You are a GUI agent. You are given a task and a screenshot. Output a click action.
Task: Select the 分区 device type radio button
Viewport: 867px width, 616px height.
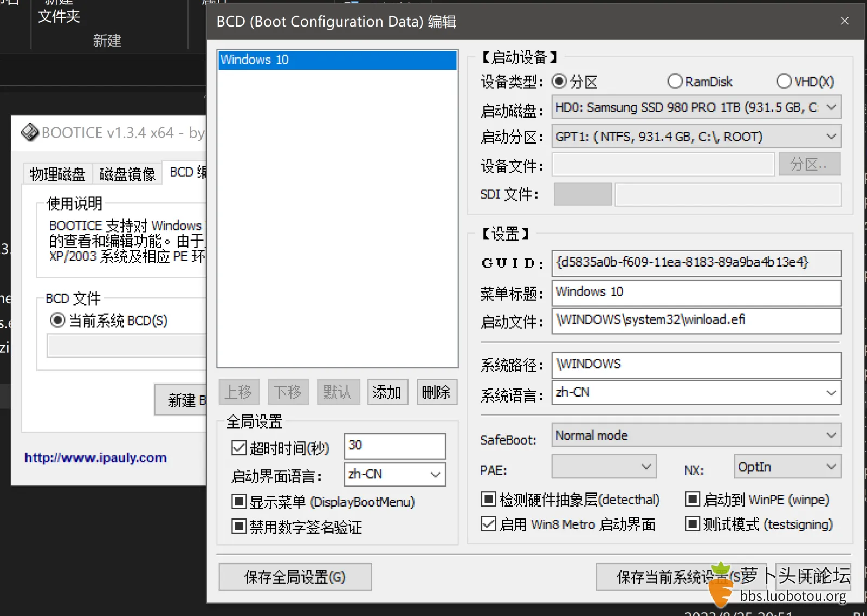[x=559, y=81]
